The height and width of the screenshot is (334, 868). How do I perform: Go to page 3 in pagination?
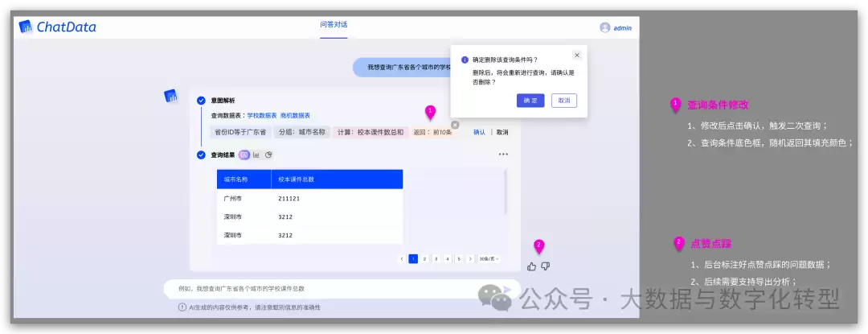tap(436, 258)
